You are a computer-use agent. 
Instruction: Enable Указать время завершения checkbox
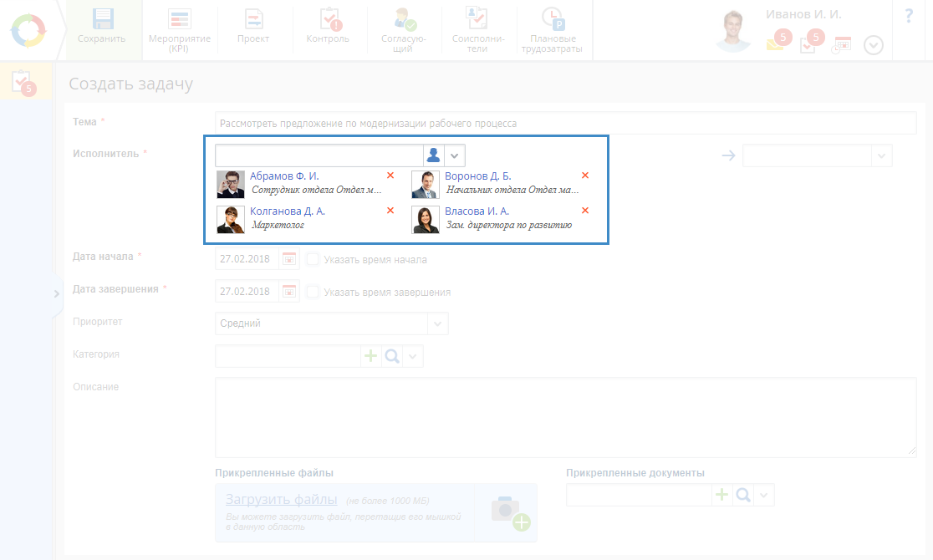point(313,293)
